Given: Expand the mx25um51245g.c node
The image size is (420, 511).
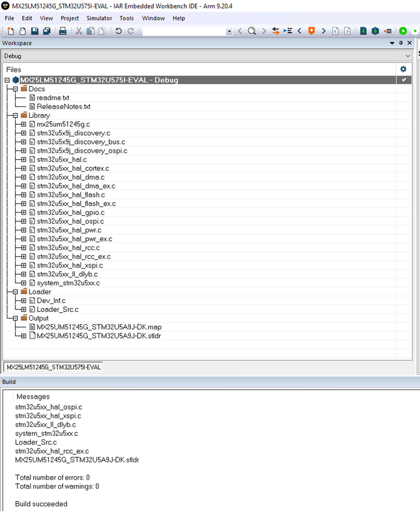Looking at the screenshot, I should (x=24, y=124).
